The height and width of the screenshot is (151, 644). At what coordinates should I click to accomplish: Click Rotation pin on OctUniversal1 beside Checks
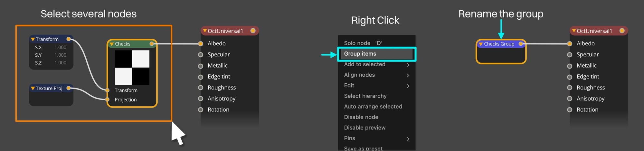[201, 109]
